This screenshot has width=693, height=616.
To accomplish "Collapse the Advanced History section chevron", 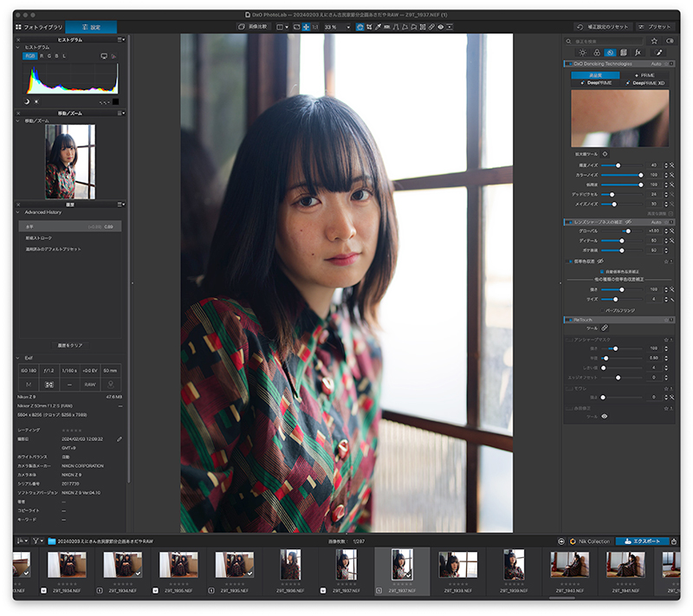I will (x=17, y=212).
